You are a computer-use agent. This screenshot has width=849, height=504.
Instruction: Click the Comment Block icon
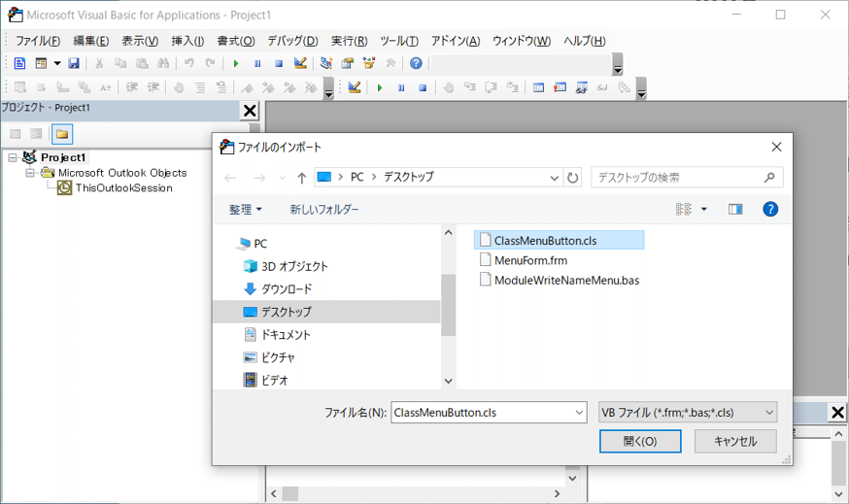pyautogui.click(x=200, y=87)
